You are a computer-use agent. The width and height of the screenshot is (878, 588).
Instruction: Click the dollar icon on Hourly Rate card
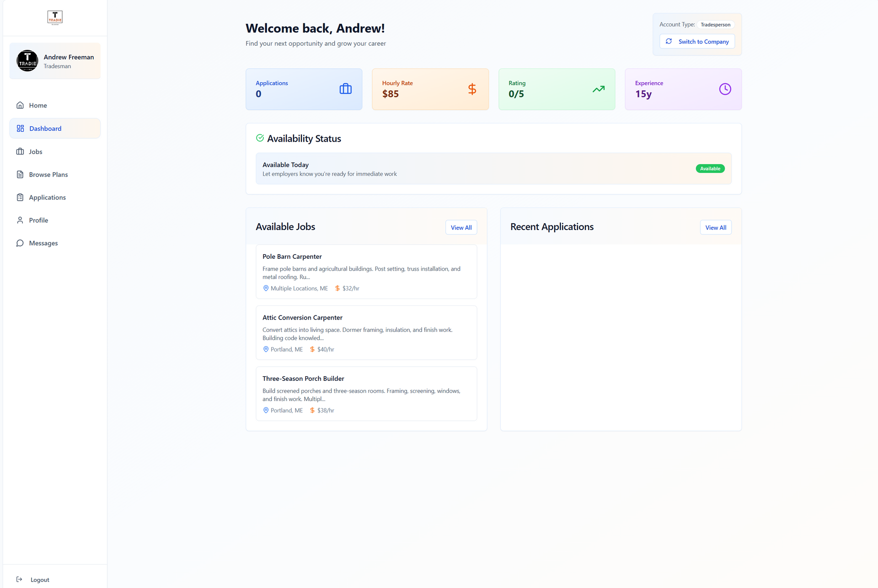click(472, 89)
